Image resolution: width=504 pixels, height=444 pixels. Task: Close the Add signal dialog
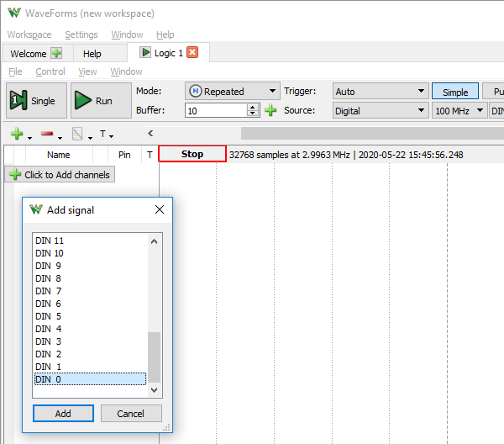coord(160,209)
